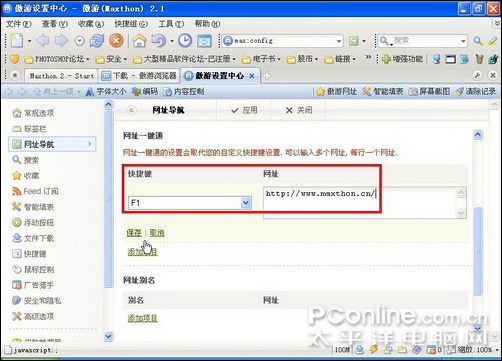Viewport: 502px width, 361px height.
Task: Click the orange Stop loading icon
Action: tap(116, 41)
